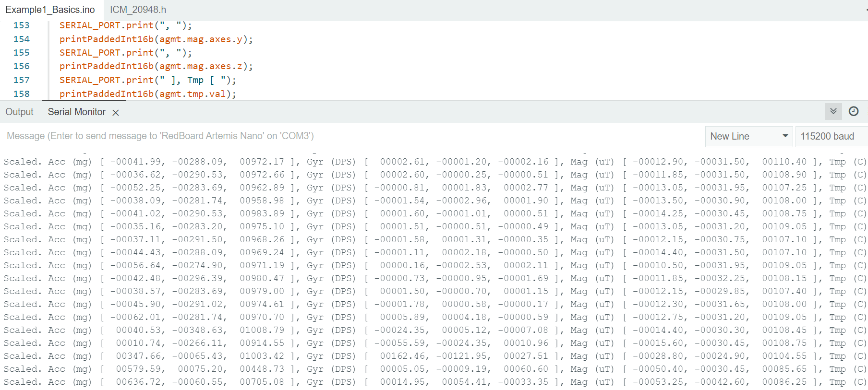
Task: Click line number 156 in gutter
Action: [22, 66]
